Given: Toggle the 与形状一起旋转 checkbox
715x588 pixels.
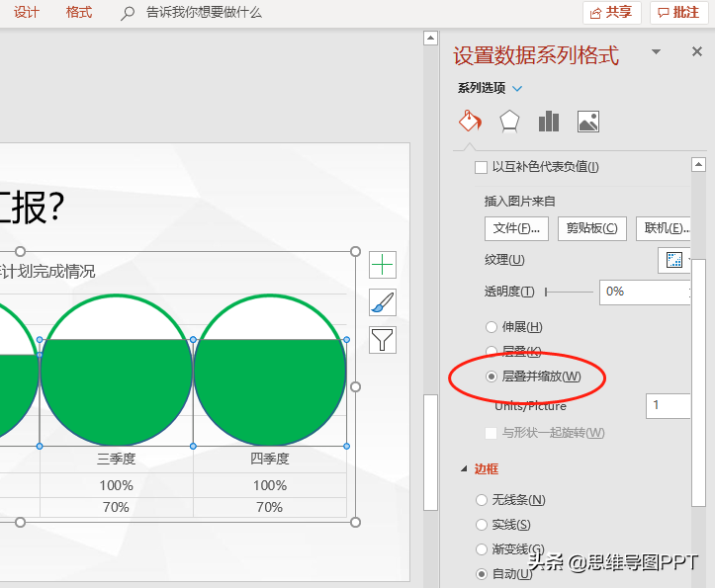Looking at the screenshot, I should (492, 433).
